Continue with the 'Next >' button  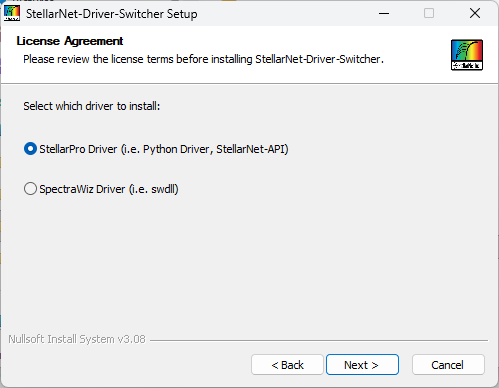[362, 365]
